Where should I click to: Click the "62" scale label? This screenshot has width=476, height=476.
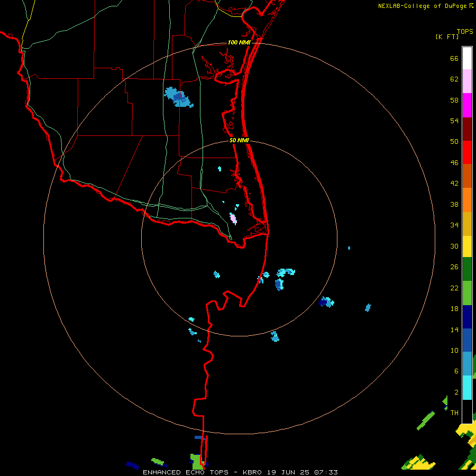pos(454,79)
